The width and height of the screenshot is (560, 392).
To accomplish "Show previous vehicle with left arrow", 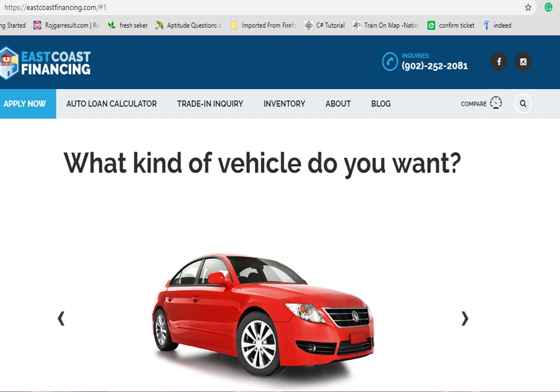I will tap(61, 318).
